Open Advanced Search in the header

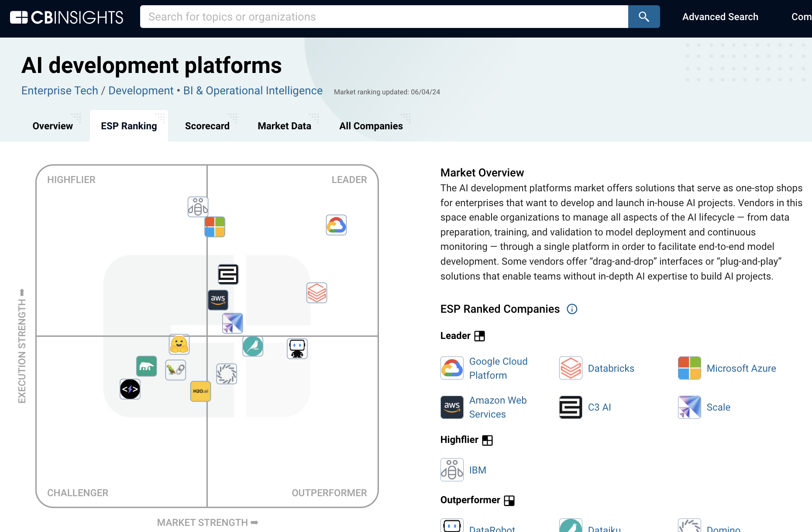tap(720, 17)
